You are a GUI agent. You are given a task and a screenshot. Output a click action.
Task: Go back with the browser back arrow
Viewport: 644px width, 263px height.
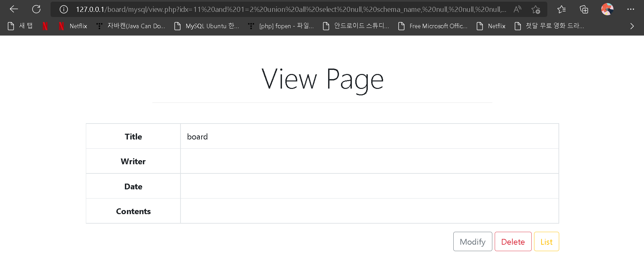click(14, 9)
